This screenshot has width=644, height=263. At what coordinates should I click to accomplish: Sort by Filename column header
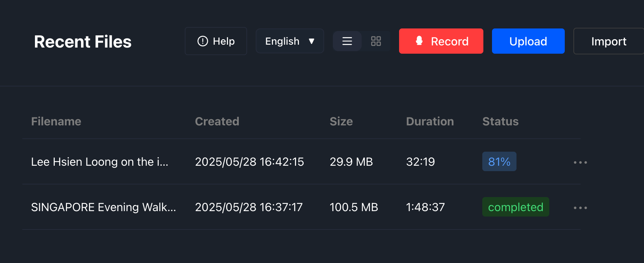point(56,121)
